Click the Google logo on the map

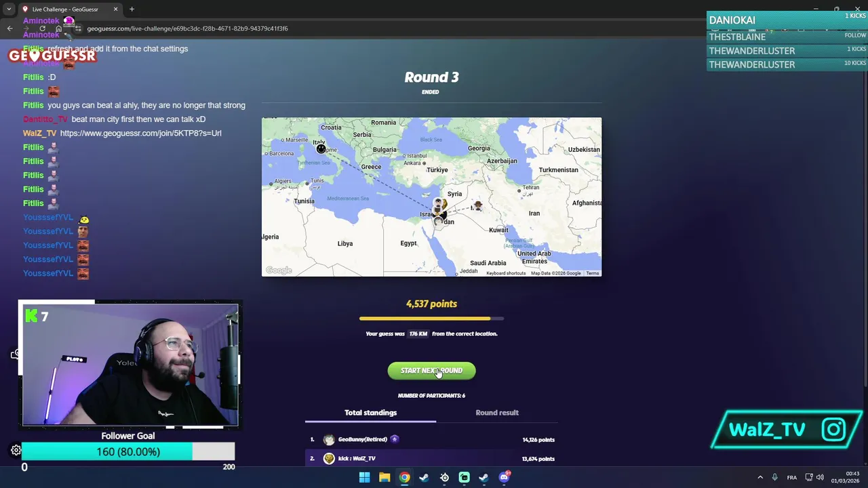pos(279,270)
